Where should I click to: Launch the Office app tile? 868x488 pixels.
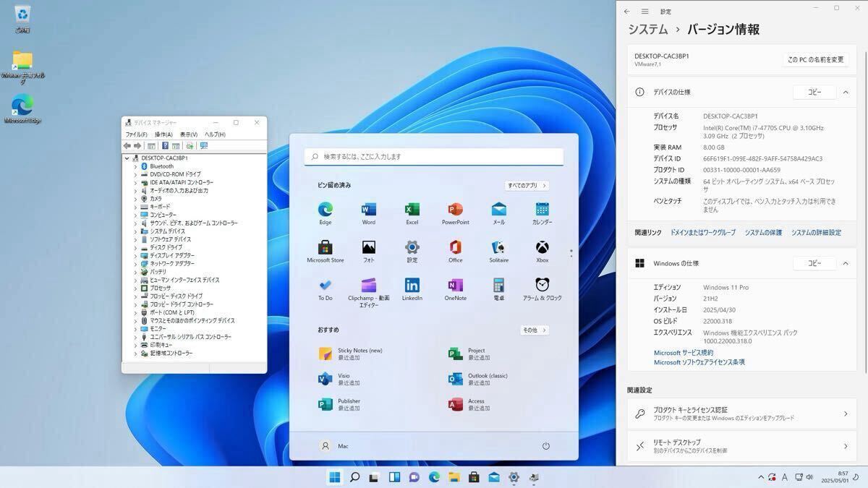click(x=456, y=252)
